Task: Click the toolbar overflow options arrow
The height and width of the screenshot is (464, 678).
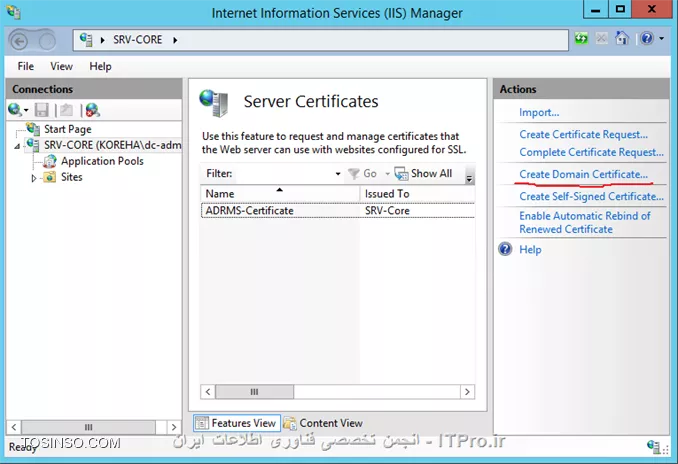Action: (469, 176)
